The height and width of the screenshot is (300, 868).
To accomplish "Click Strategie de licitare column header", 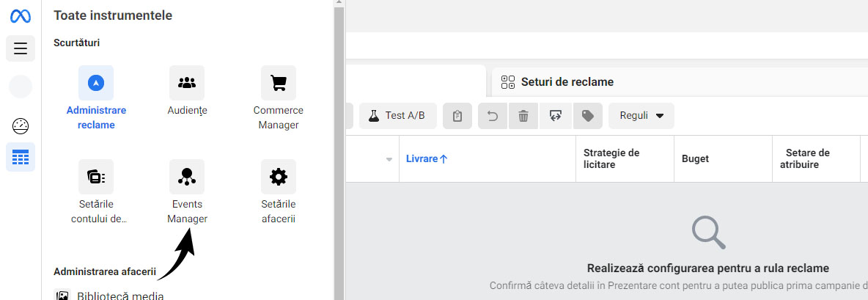I will [x=611, y=159].
